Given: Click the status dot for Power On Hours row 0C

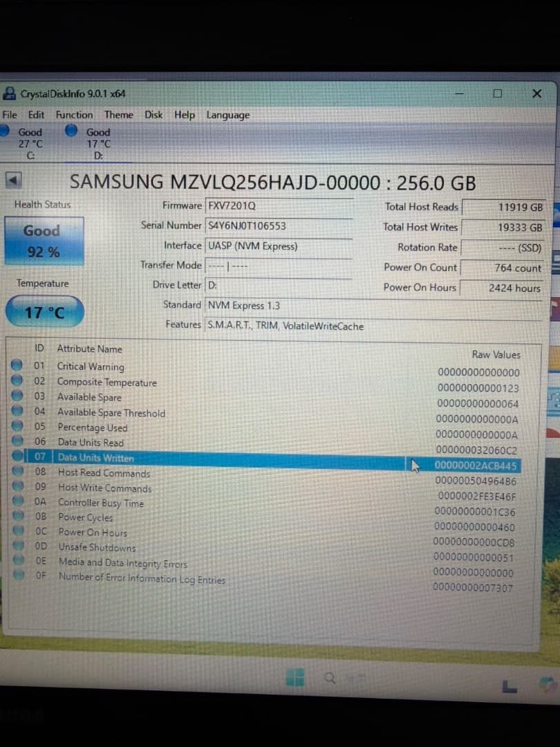Looking at the screenshot, I should click(19, 531).
